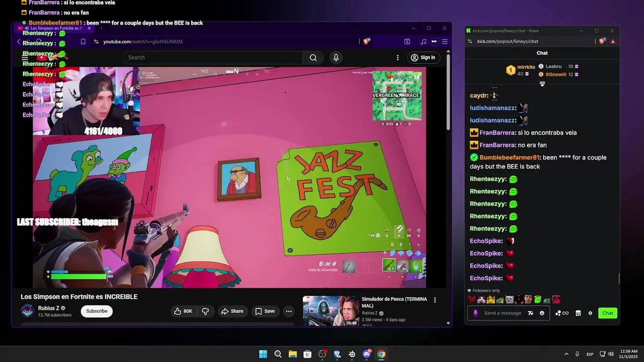
Task: Go back in the YouTube browser window
Action: [x=19, y=42]
